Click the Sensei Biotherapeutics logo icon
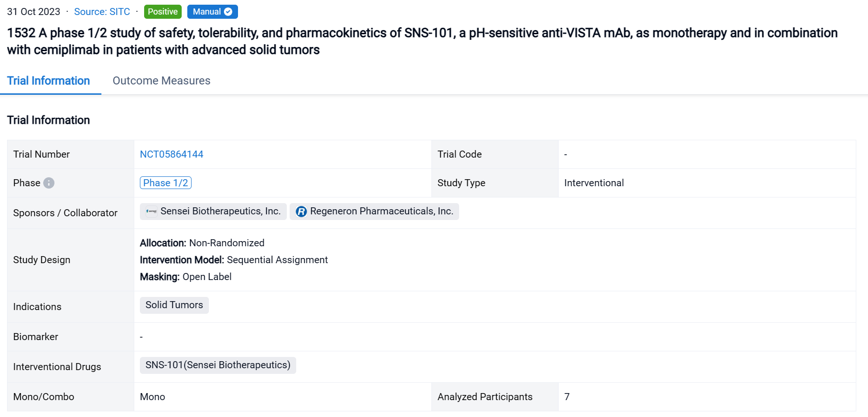 pos(151,212)
